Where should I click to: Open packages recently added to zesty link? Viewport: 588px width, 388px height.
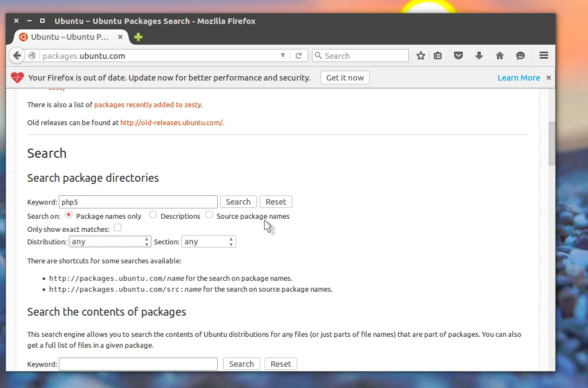coord(148,104)
